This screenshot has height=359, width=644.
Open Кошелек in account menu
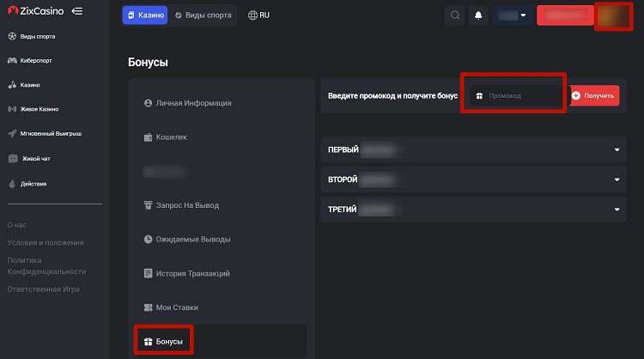coord(171,137)
